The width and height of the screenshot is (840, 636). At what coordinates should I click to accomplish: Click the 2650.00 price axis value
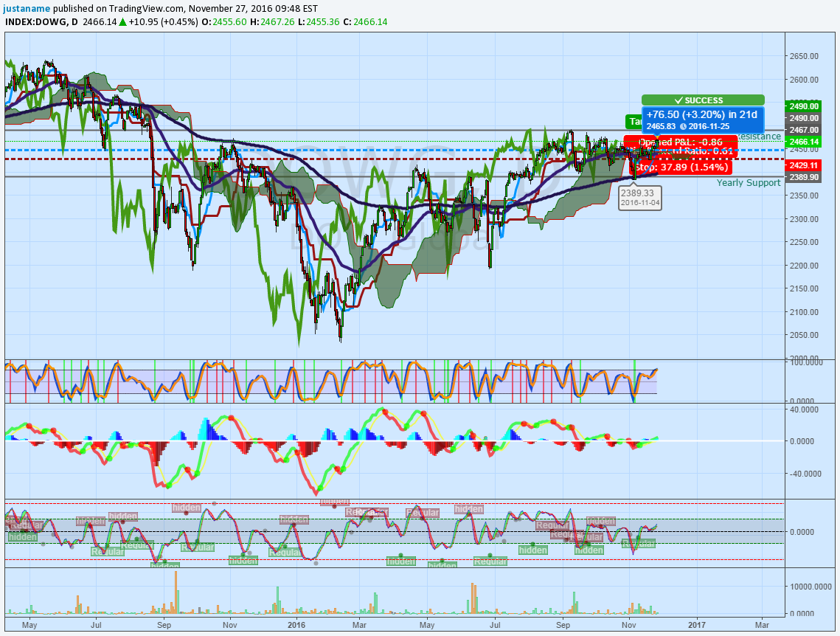804,56
